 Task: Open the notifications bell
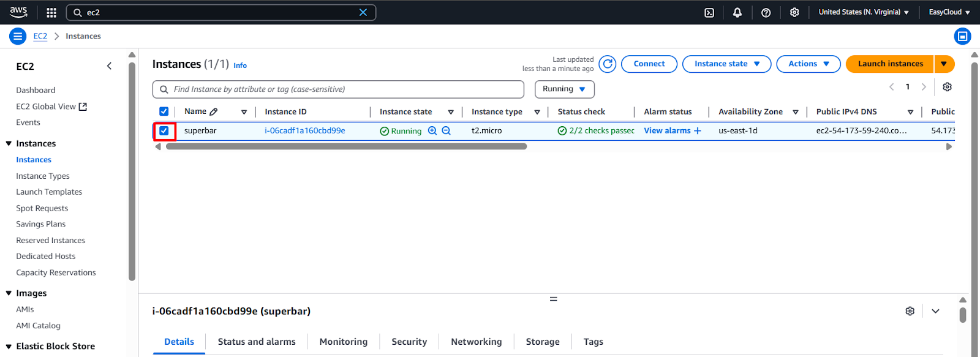coord(737,12)
